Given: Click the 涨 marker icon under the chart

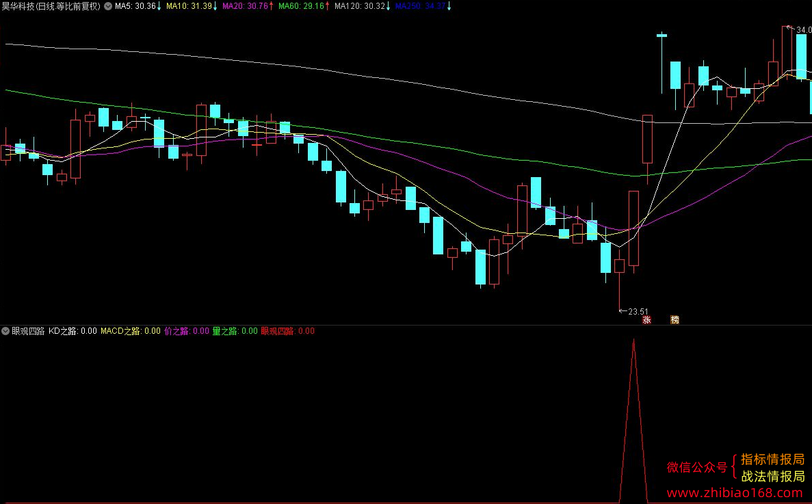Looking at the screenshot, I should tap(646, 320).
